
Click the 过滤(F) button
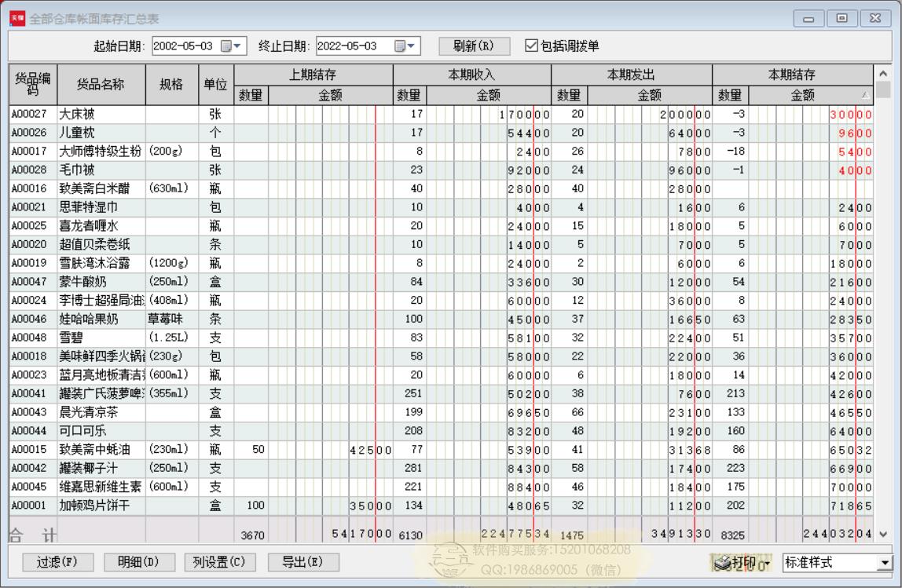point(54,562)
